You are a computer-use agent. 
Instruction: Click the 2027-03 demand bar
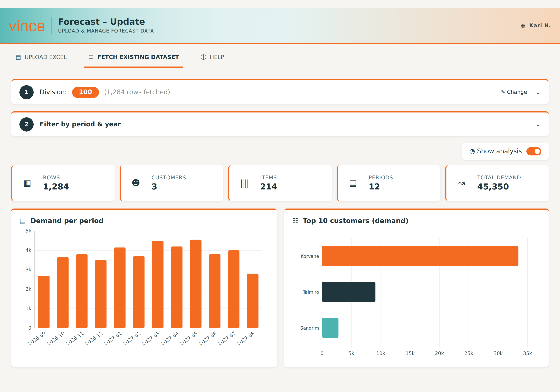pyautogui.click(x=158, y=284)
